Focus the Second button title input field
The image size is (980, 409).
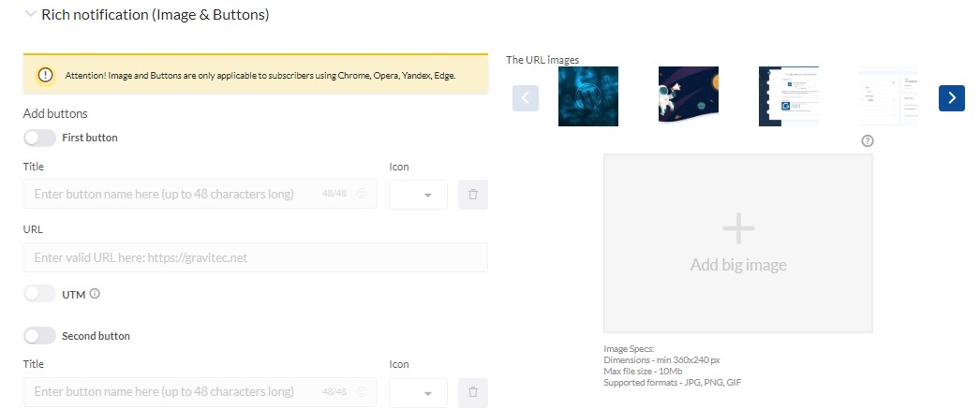pyautogui.click(x=200, y=392)
